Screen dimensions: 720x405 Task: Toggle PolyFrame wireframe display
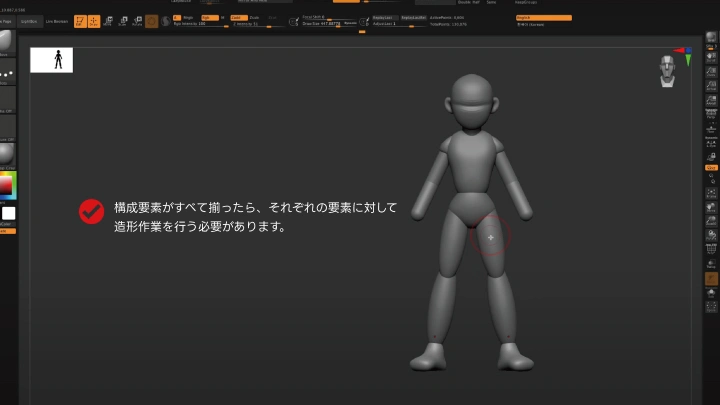(x=711, y=250)
